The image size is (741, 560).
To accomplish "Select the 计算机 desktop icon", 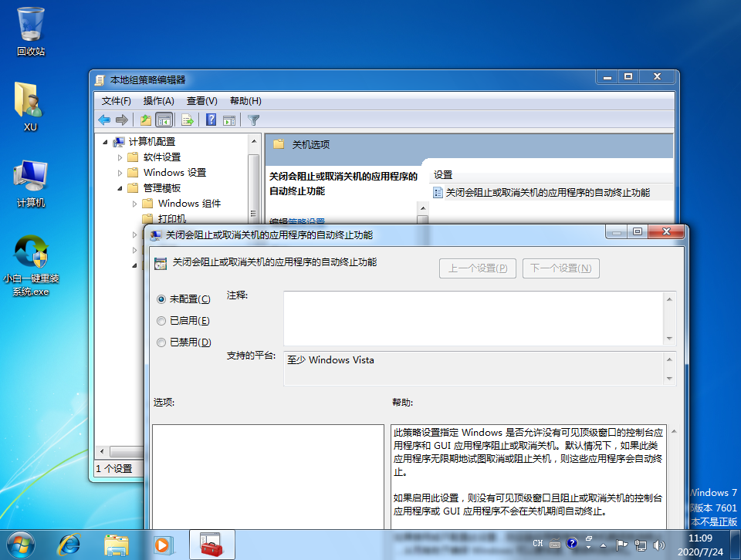I will click(x=31, y=184).
